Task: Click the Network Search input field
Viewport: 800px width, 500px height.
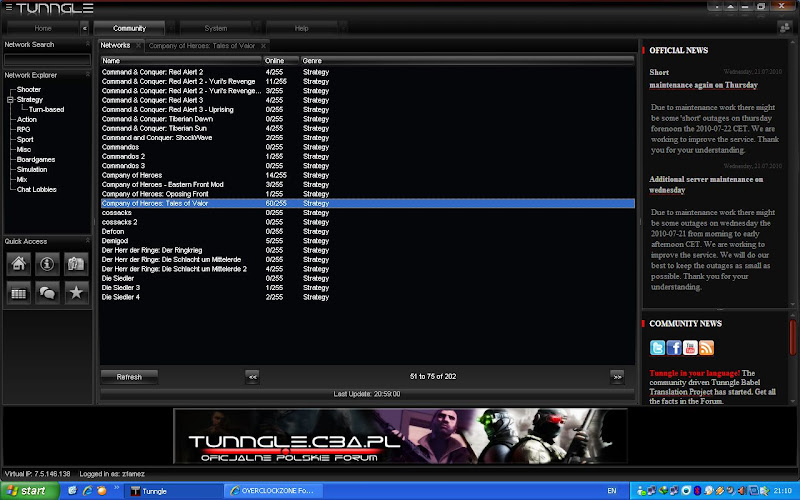Action: tap(47, 60)
